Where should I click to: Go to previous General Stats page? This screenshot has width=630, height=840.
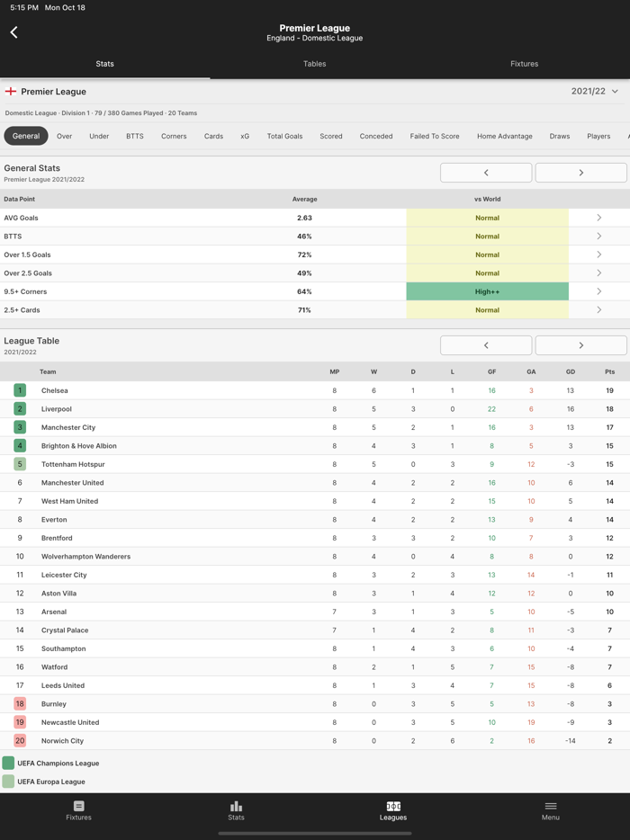coord(486,173)
